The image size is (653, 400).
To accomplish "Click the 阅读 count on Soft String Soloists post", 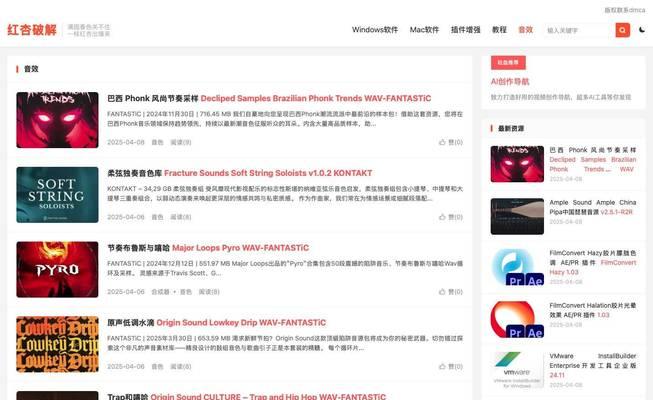I will point(181,217).
